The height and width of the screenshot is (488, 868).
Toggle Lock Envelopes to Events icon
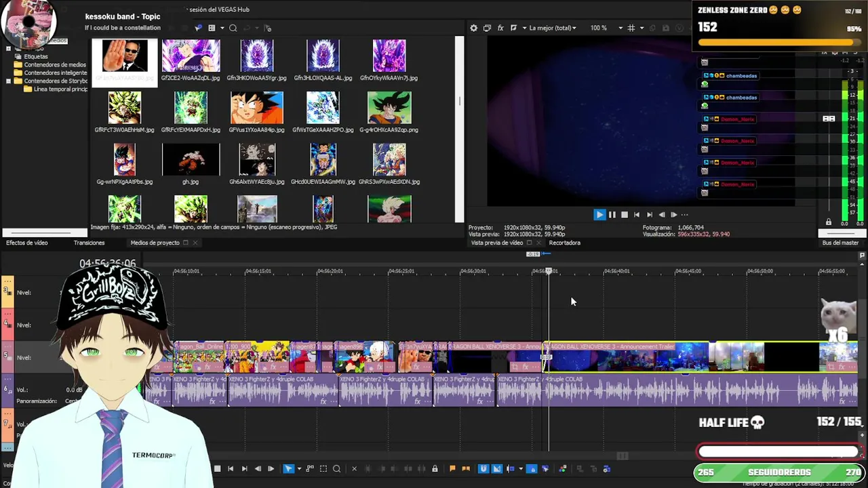tap(532, 468)
